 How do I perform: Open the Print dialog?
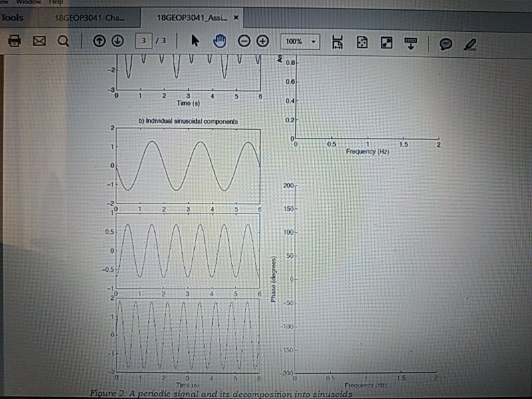pyautogui.click(x=13, y=41)
